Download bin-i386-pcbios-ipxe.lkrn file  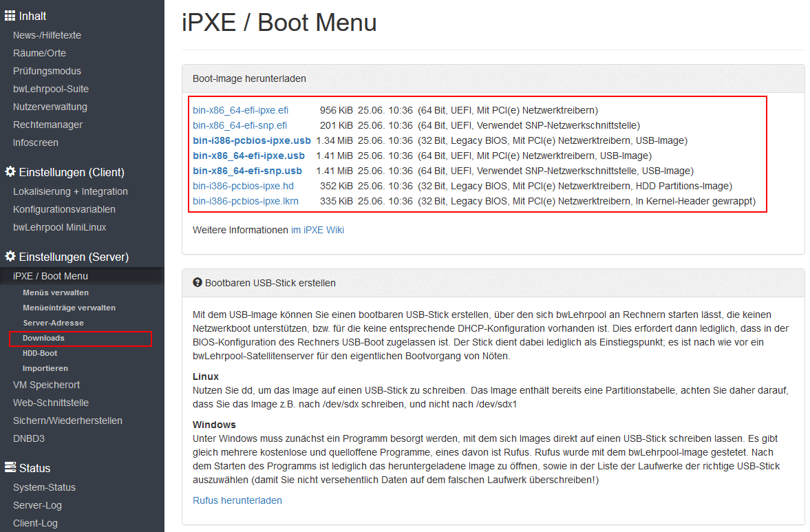pos(245,201)
